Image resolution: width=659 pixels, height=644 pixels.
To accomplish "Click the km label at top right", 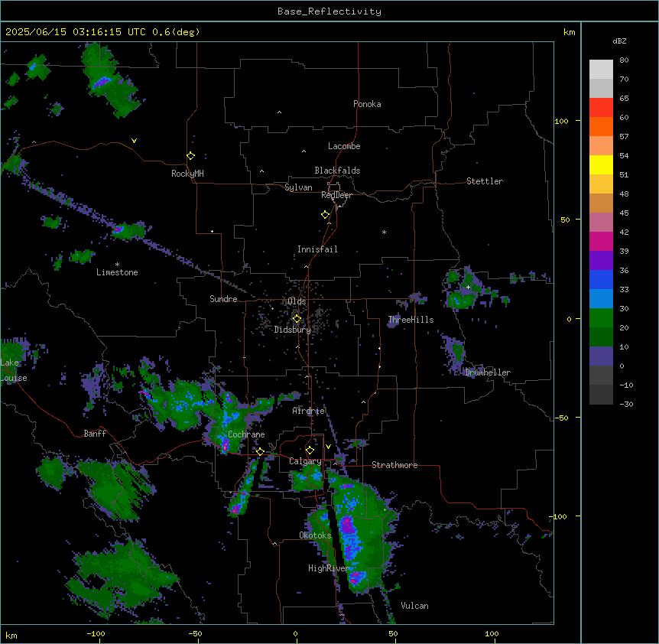I will coord(570,32).
